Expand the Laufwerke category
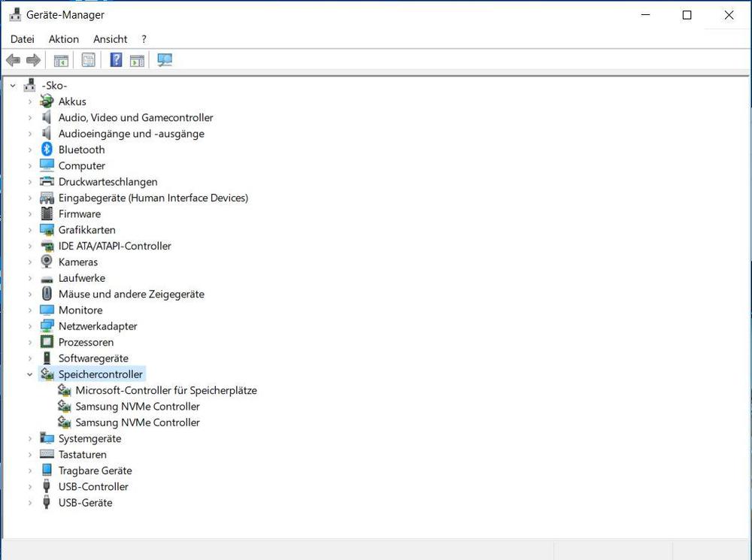This screenshot has width=752, height=560. 30,278
